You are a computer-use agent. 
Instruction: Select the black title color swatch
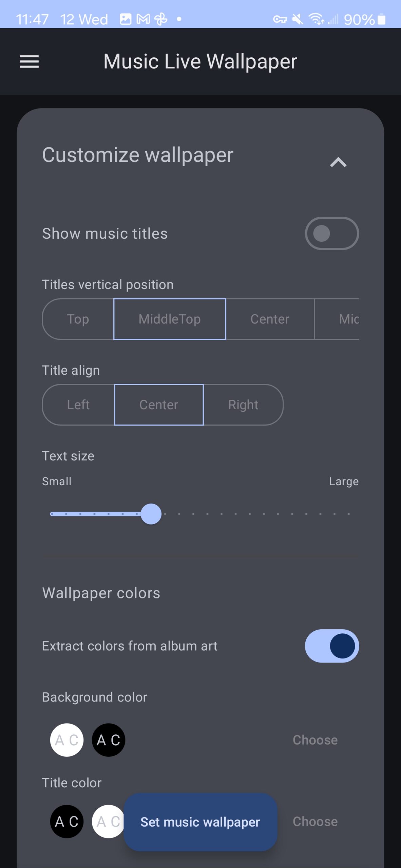(67, 822)
